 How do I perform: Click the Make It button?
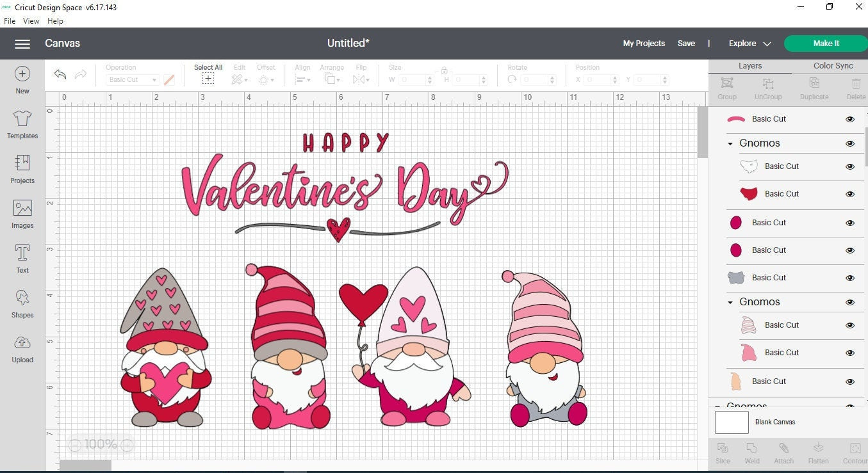pyautogui.click(x=826, y=44)
